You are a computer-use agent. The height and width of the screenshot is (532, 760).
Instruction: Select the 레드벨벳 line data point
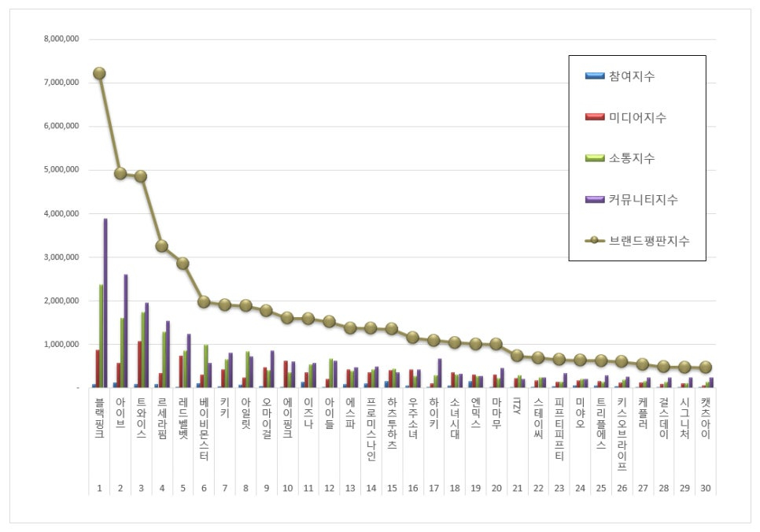[183, 263]
